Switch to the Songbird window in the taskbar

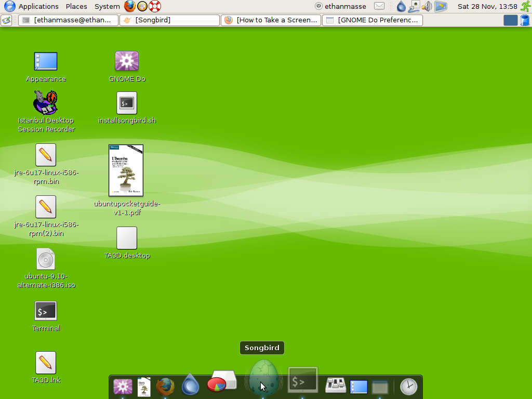tap(169, 20)
